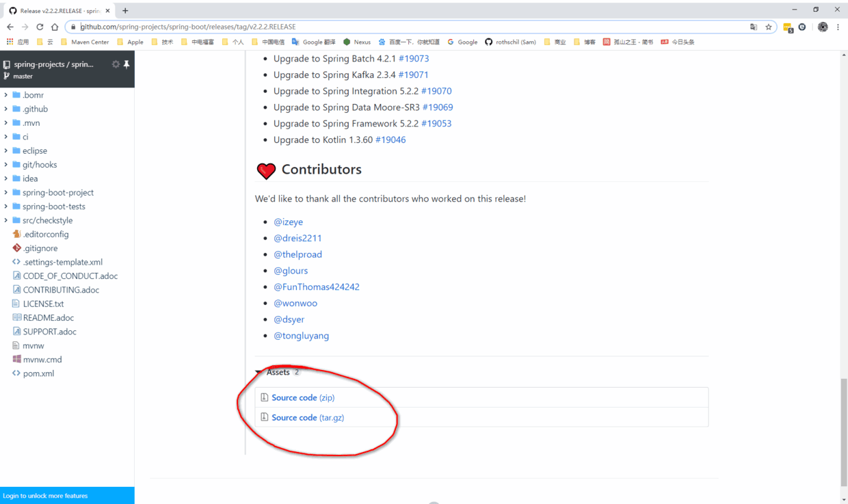The width and height of the screenshot is (848, 504).
Task: Close the Release v2.2.2.RELEASE tab
Action: click(107, 10)
